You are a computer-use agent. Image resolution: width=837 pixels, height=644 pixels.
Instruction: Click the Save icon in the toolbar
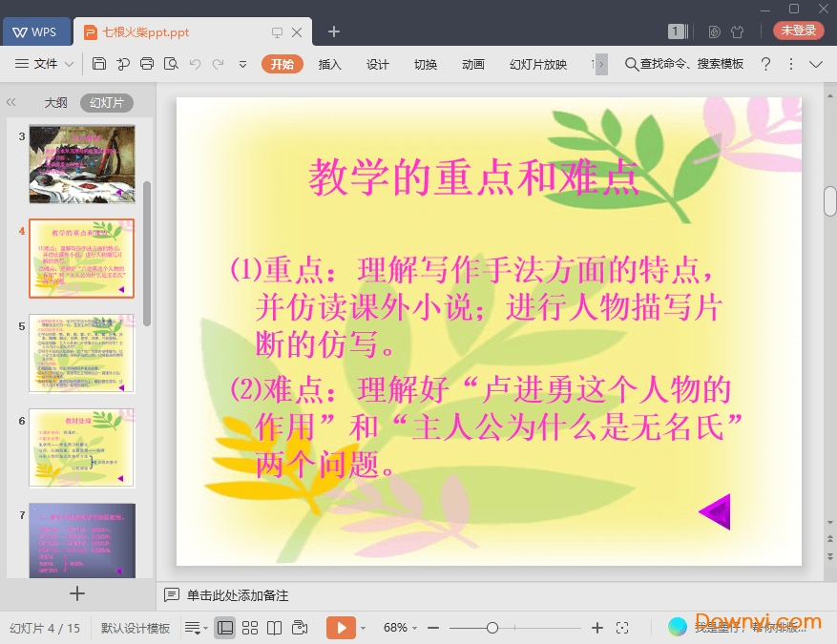pyautogui.click(x=99, y=64)
